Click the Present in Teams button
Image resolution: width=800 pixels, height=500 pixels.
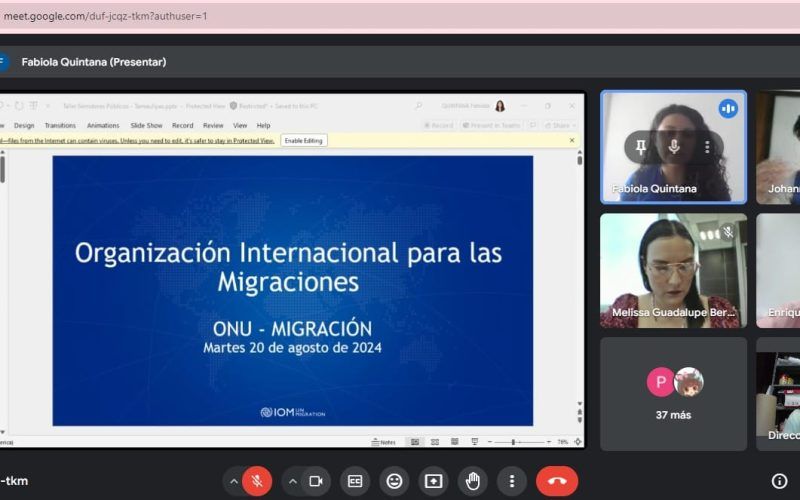491,126
